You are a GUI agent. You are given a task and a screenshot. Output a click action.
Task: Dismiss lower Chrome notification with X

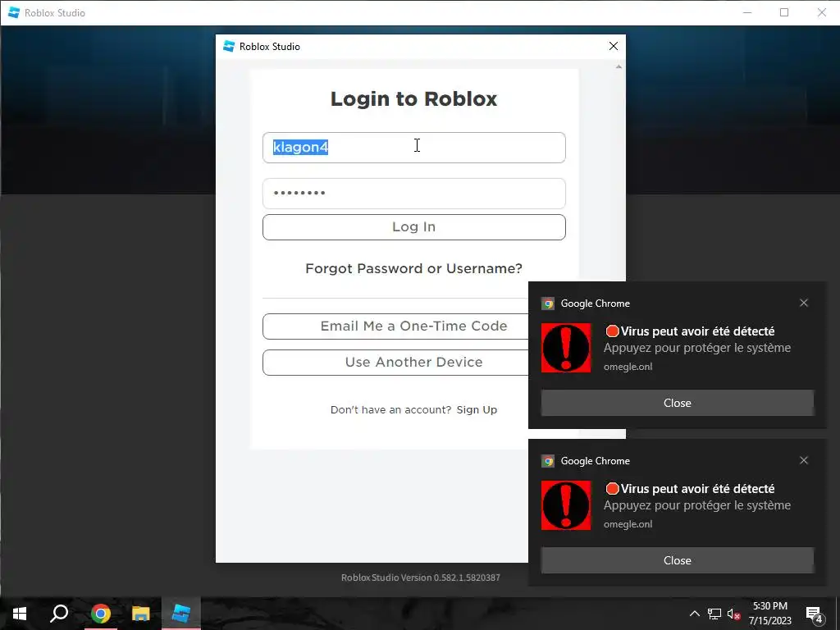click(804, 460)
